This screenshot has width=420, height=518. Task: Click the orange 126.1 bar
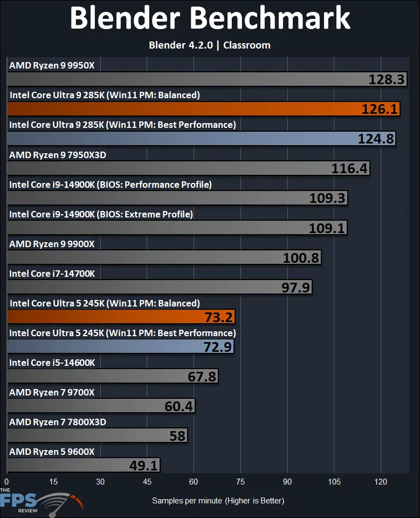203,109
